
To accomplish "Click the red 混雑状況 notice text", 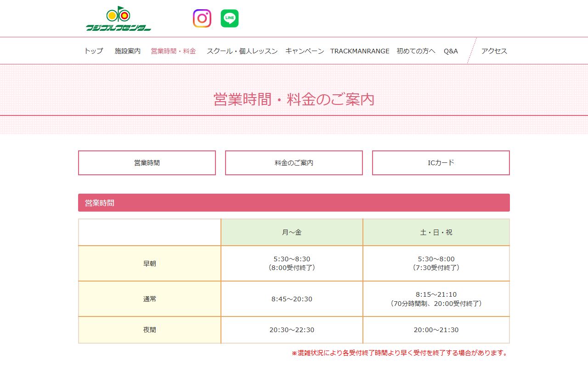I will 400,353.
